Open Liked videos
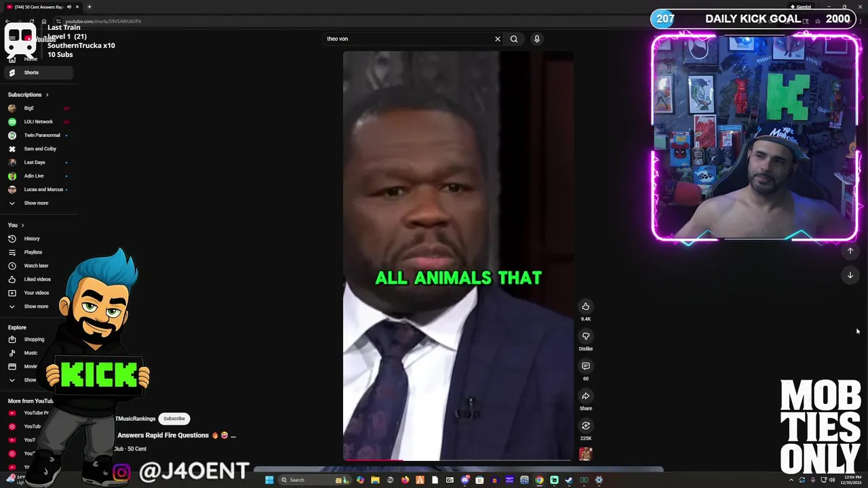The height and width of the screenshot is (488, 868). click(38, 279)
